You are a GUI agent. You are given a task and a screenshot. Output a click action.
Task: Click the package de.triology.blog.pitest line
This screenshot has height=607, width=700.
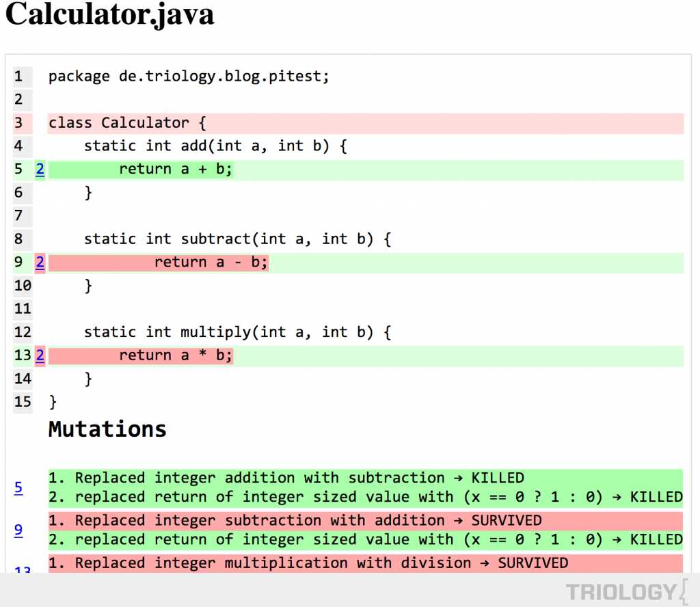(x=189, y=77)
